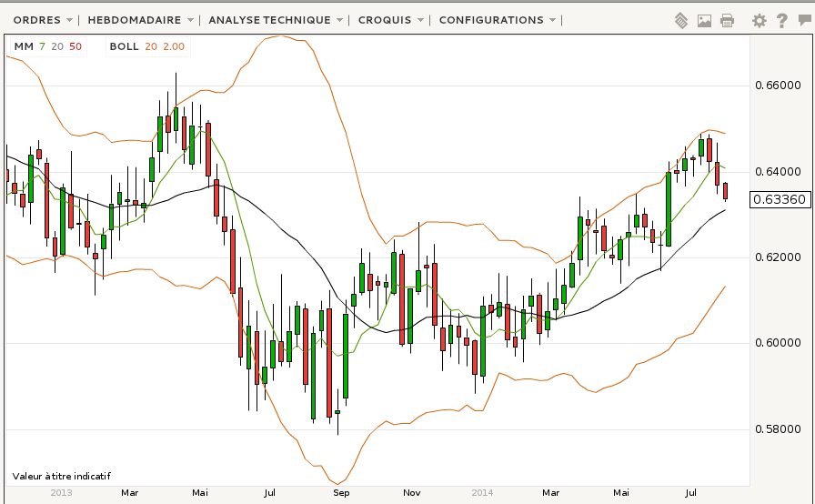This screenshot has width=815, height=504.
Task: Select the MM 50 period value
Action: (x=75, y=46)
